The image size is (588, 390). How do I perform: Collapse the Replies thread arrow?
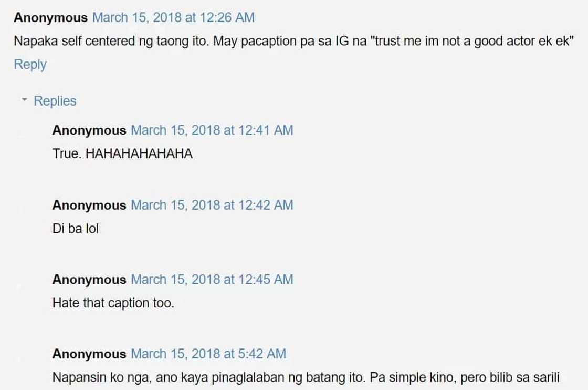pyautogui.click(x=24, y=100)
